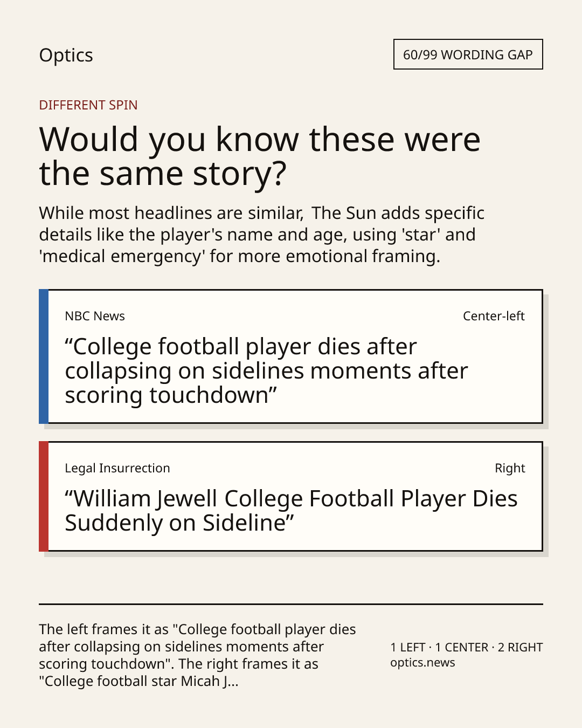The image size is (582, 728).
Task: Click the summary paragraph mentioning The Sun
Action: point(262,234)
